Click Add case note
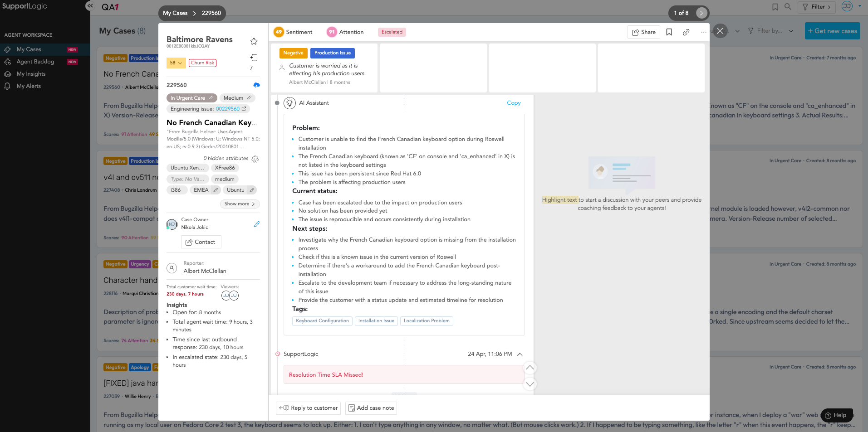The height and width of the screenshot is (432, 868). pyautogui.click(x=371, y=408)
